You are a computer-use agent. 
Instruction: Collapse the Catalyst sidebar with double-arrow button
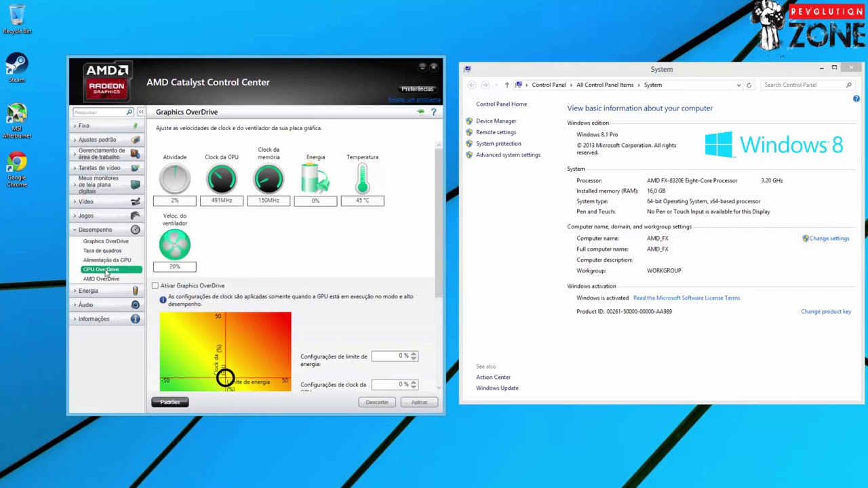click(141, 112)
